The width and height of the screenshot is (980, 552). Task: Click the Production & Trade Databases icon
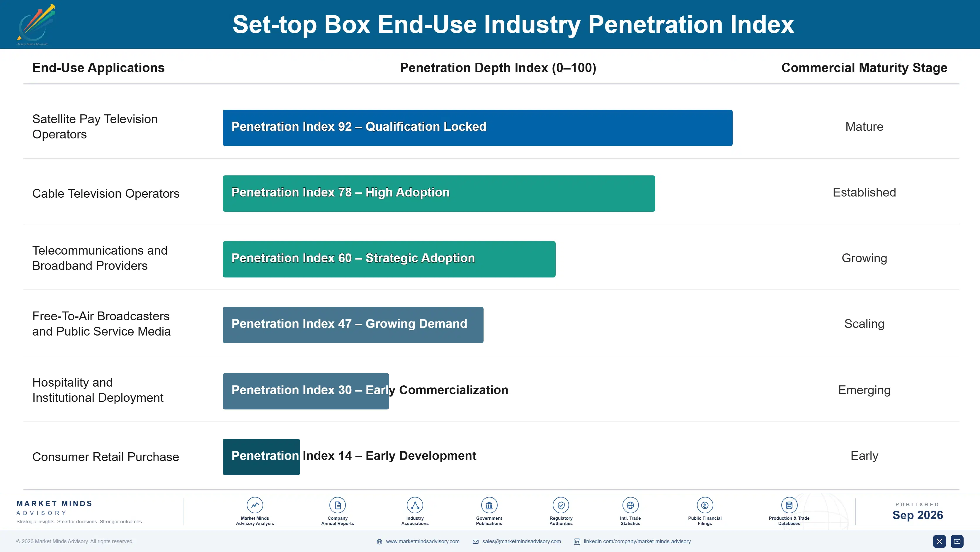tap(789, 505)
